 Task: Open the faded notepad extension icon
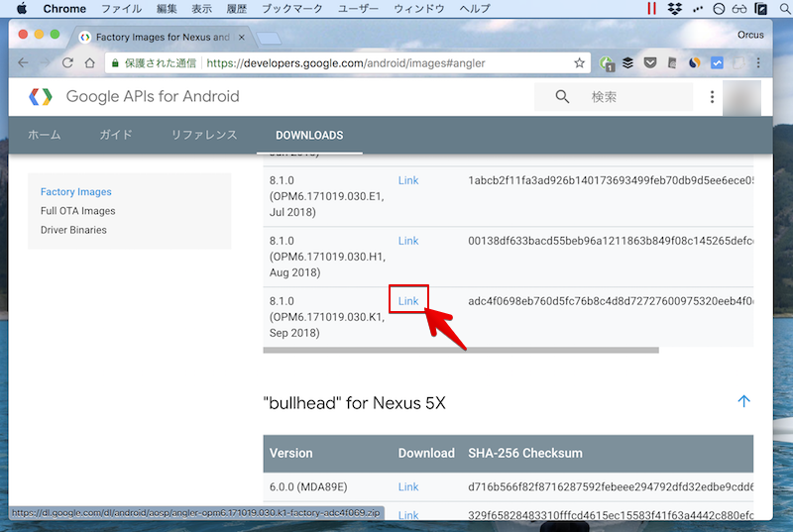pos(738,62)
